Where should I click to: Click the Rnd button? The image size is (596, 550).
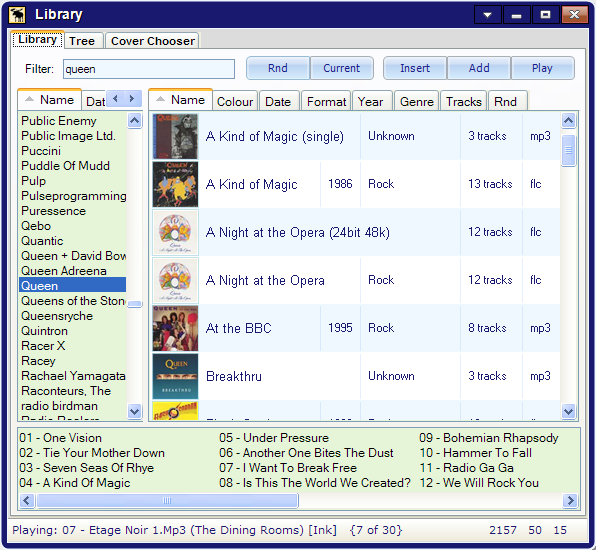click(278, 68)
